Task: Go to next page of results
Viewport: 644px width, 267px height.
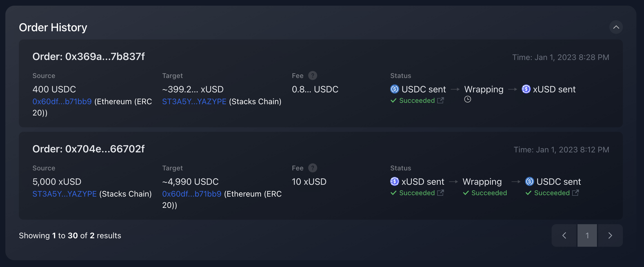Action: tap(610, 235)
